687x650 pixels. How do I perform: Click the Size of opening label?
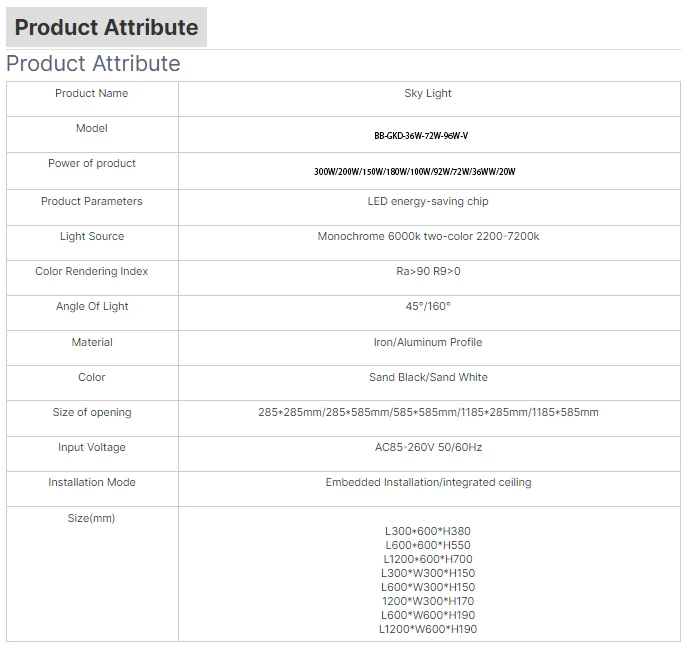pyautogui.click(x=92, y=413)
